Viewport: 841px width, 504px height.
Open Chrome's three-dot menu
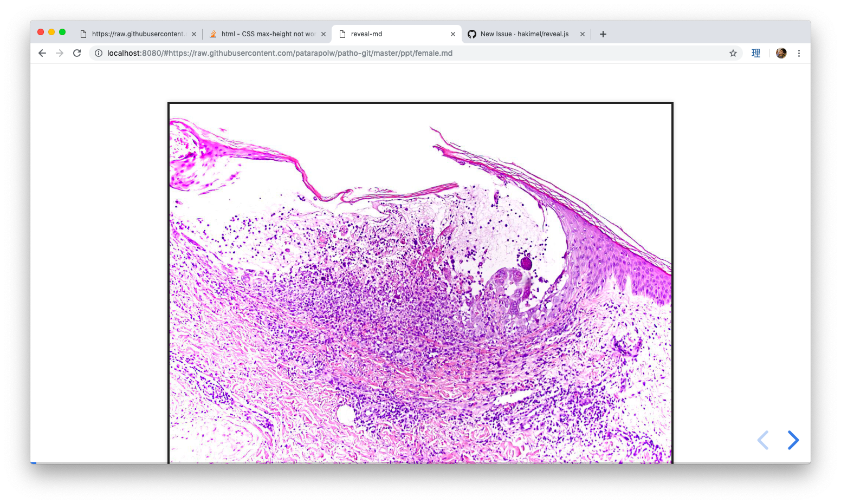(x=799, y=53)
